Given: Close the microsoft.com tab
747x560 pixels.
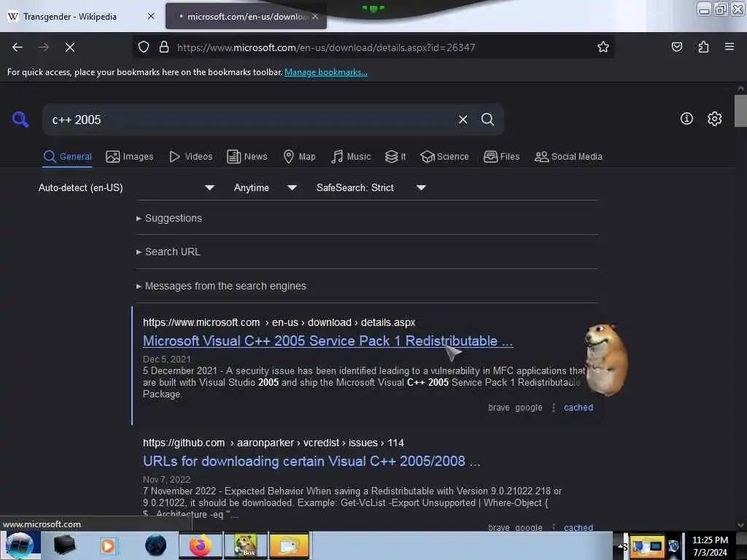Looking at the screenshot, I should point(315,16).
